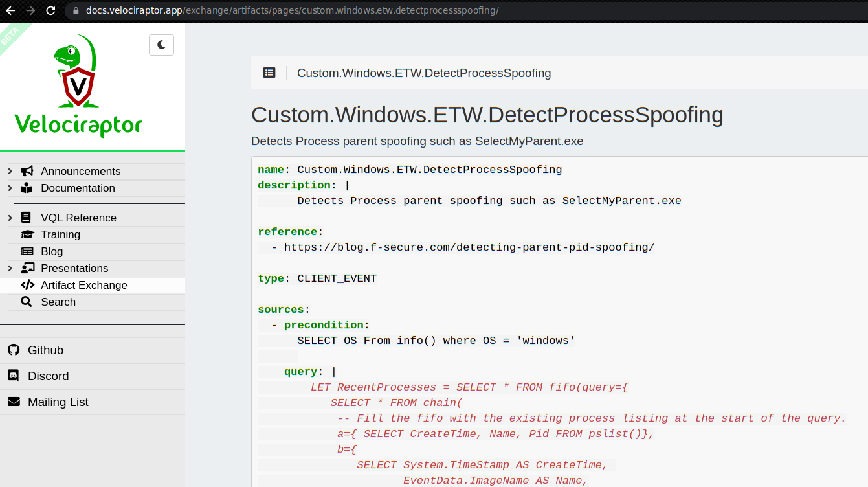The height and width of the screenshot is (487, 868).
Task: Click the Custom.Windows.ETW.DetectProcessSpoofing breadcrumb
Action: pos(424,73)
